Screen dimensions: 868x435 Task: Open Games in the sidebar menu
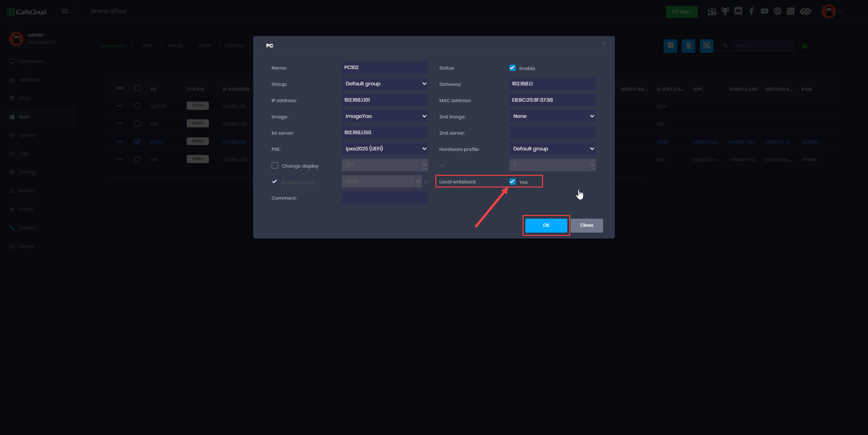pos(27,135)
